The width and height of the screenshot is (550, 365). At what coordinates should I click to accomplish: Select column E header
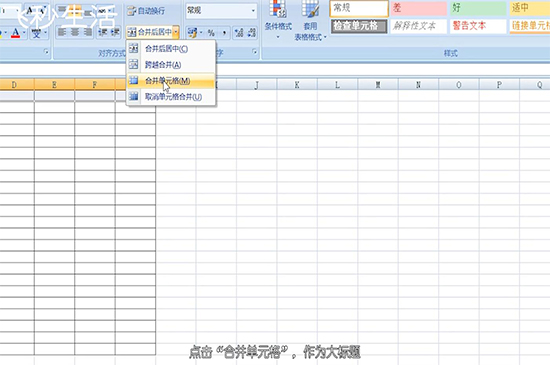54,85
